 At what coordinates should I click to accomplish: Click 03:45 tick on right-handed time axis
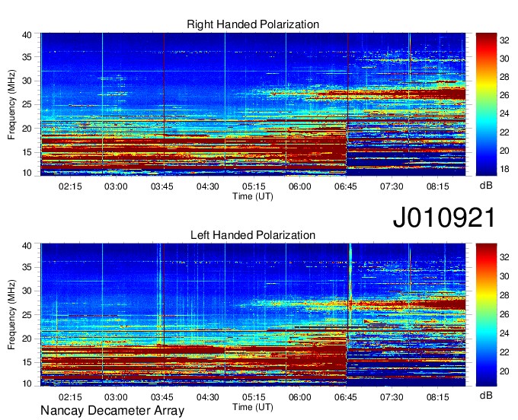[x=161, y=186]
